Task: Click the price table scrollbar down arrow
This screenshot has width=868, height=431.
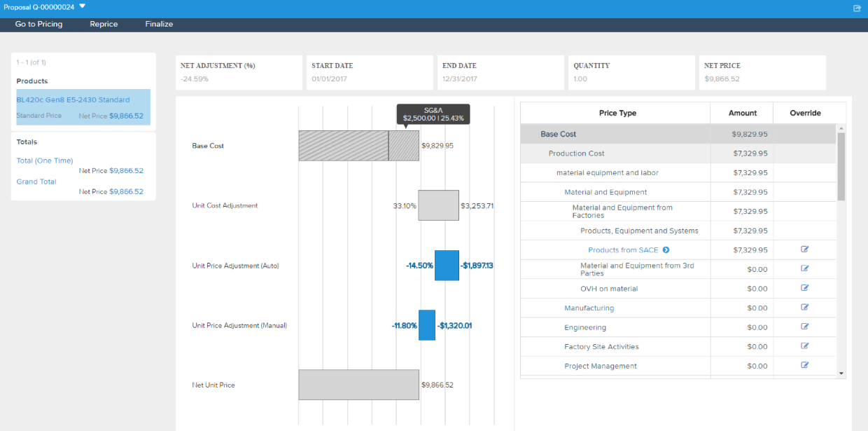Action: coord(841,374)
